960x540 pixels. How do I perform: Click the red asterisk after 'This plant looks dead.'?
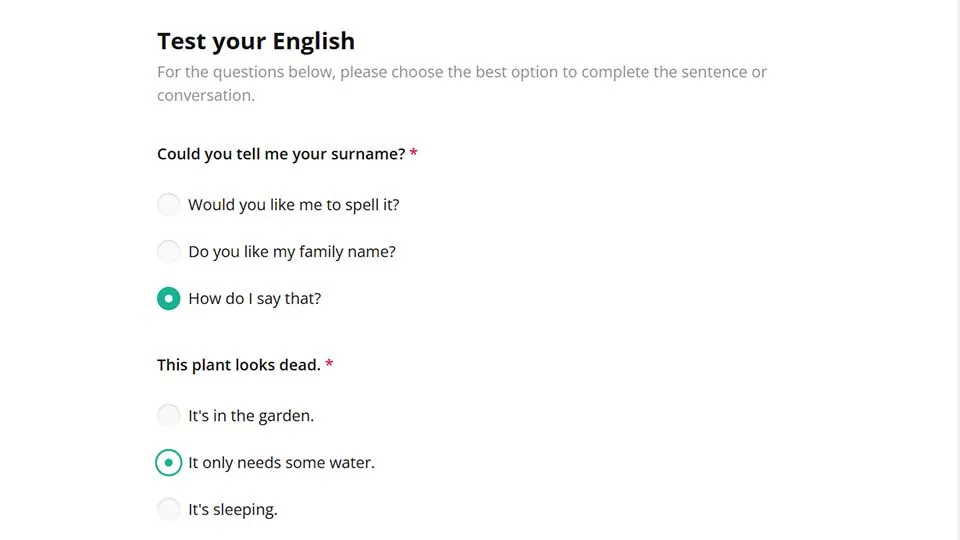click(x=329, y=365)
